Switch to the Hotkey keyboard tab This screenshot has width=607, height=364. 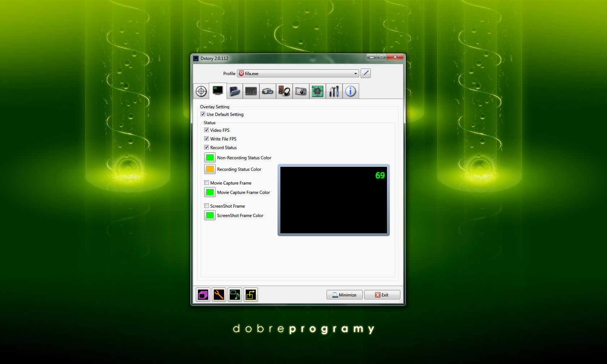point(251,91)
